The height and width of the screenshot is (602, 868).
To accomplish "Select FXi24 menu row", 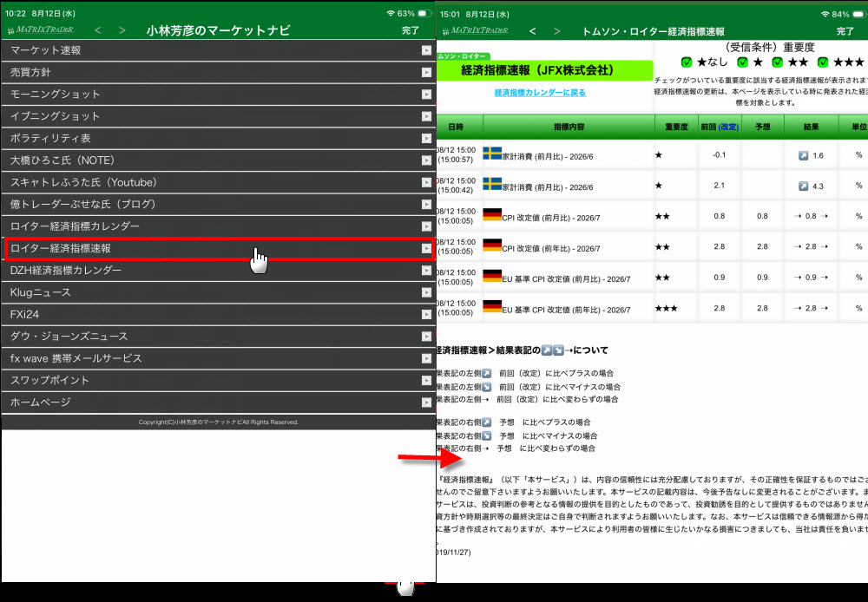I will click(x=218, y=314).
